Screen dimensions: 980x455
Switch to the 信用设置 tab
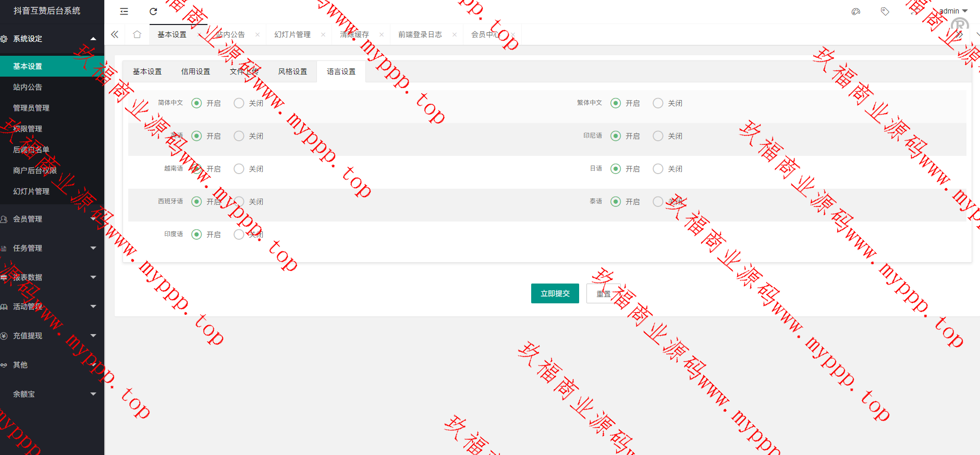click(195, 71)
